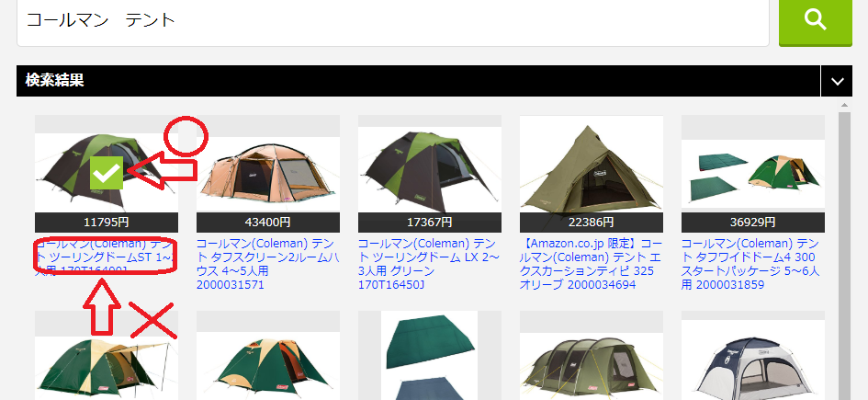Open エクスカーションティピ 325 オリーブ link
This screenshot has height=400, width=868.
(x=591, y=264)
